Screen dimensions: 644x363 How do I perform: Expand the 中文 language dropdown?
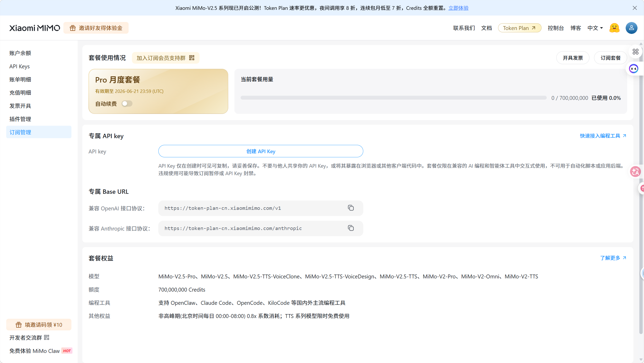595,28
